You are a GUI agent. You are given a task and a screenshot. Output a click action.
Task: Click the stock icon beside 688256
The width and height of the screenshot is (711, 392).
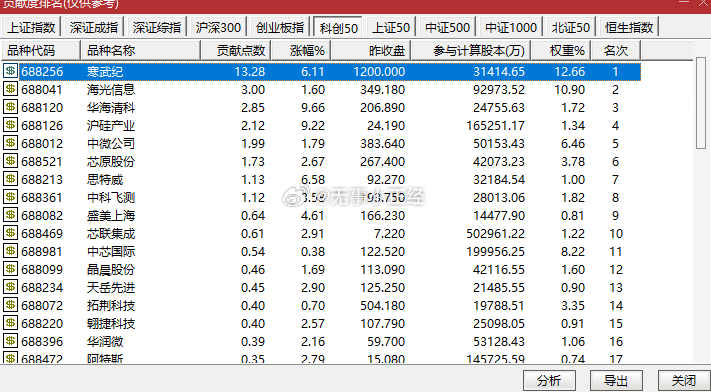point(10,71)
